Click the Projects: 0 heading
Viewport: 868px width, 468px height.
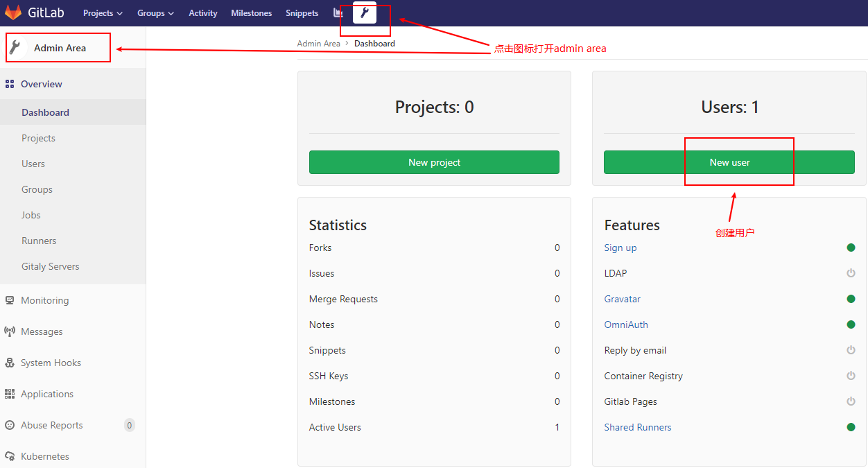(x=435, y=107)
